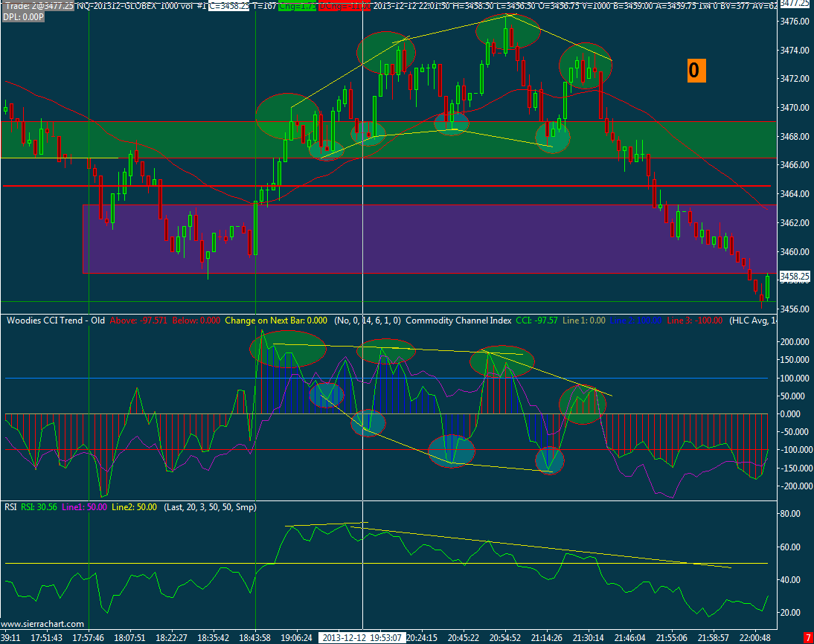Image resolution: width=814 pixels, height=644 pixels.
Task: Open the www.sierrachart.com link
Action: (x=42, y=624)
